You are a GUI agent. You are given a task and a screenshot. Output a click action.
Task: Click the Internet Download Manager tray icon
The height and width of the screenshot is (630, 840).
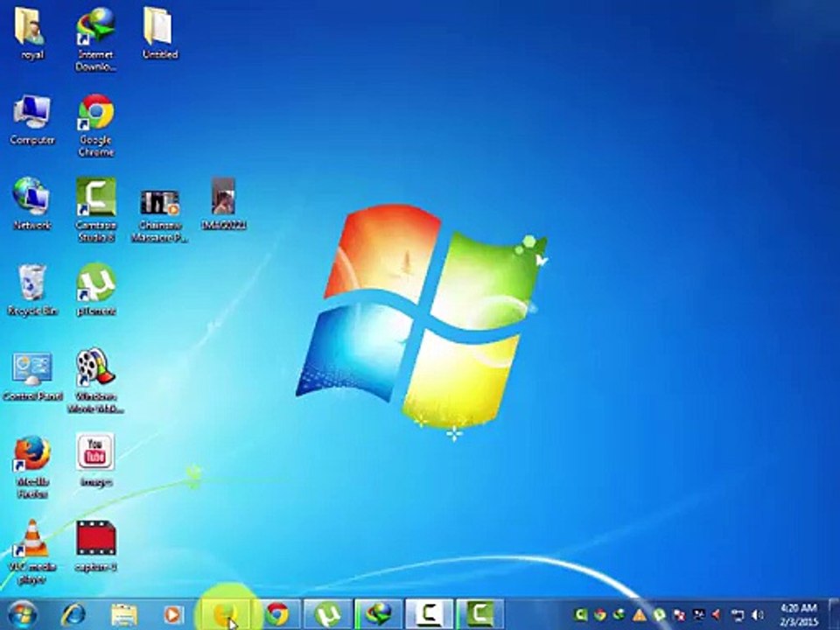point(619,614)
